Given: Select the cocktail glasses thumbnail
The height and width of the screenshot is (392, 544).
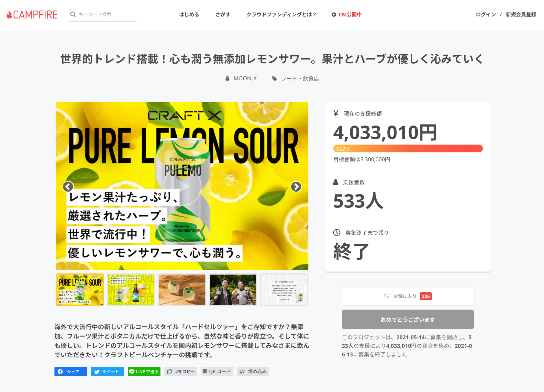Looking at the screenshot, I should [x=182, y=290].
